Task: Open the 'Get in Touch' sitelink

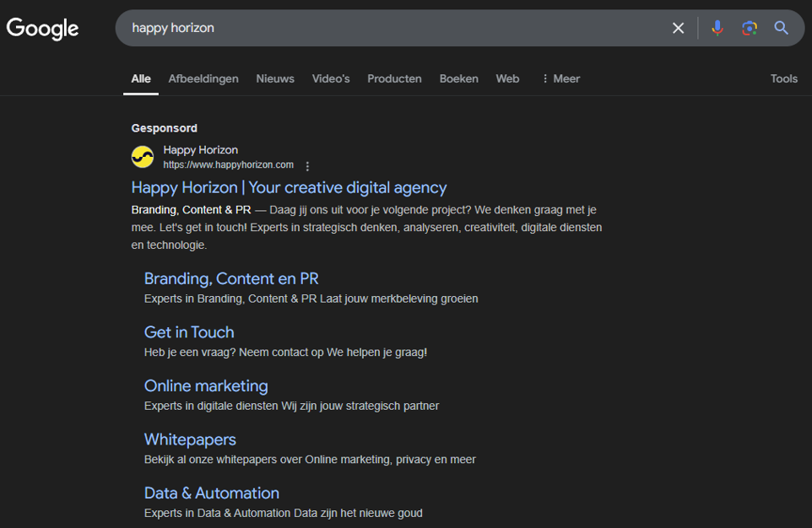Action: 189,332
